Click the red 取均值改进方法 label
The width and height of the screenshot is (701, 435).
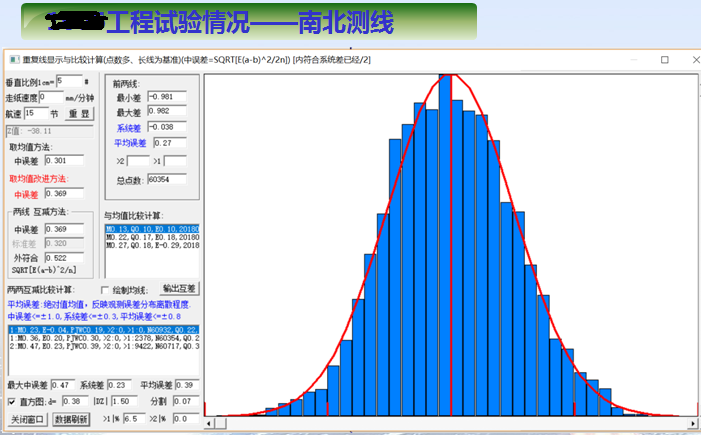point(38,179)
